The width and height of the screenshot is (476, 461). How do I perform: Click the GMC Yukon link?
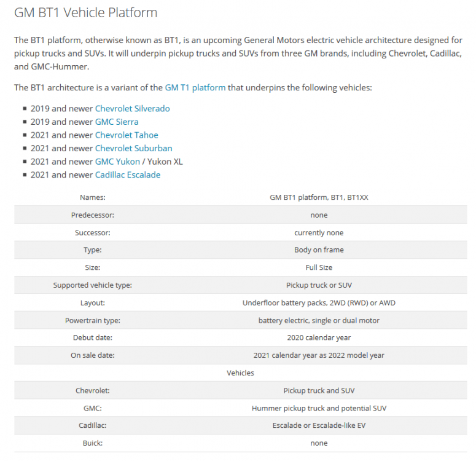[x=117, y=162]
